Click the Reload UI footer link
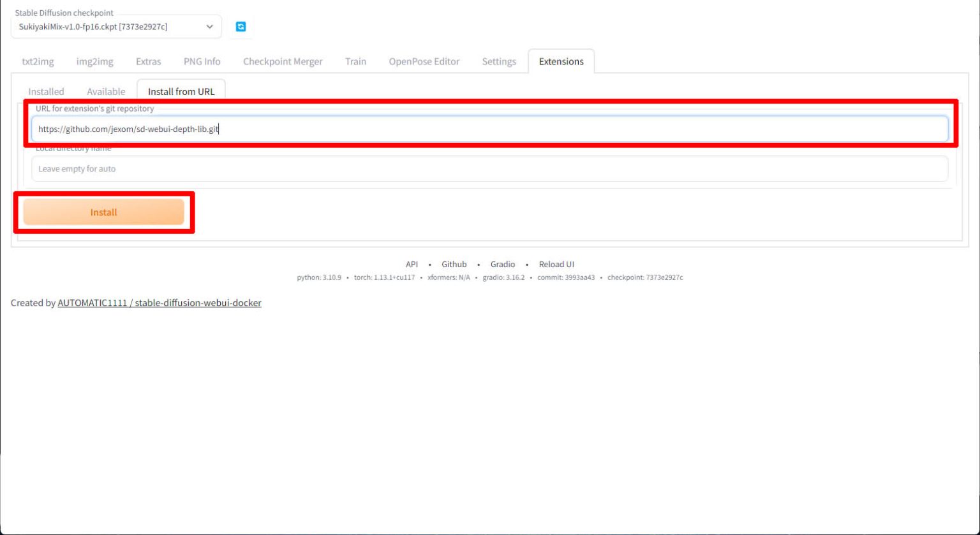The width and height of the screenshot is (980, 535). pyautogui.click(x=556, y=265)
